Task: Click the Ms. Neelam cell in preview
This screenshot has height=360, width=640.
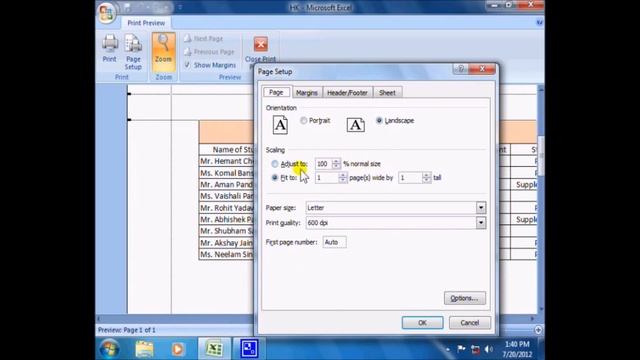Action: [x=226, y=254]
